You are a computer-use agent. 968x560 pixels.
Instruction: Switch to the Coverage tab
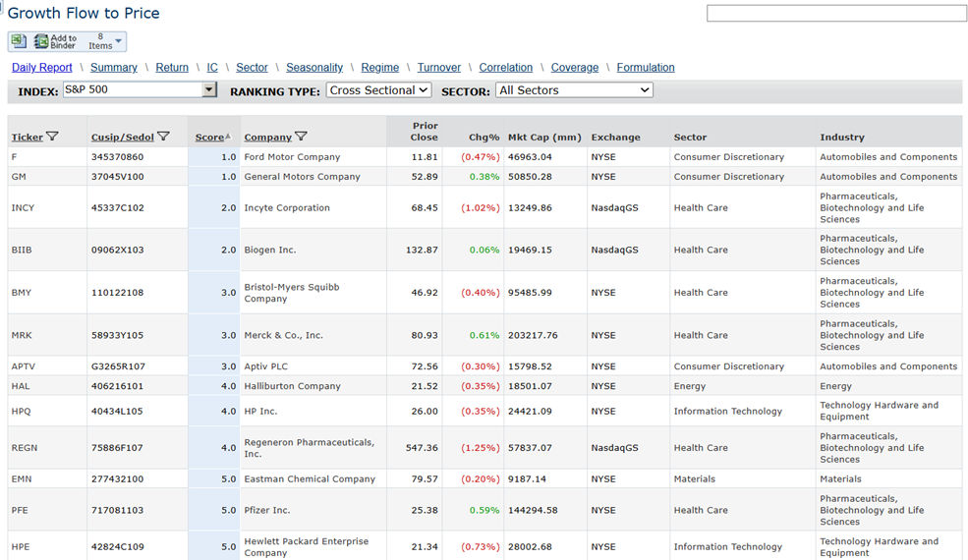pos(575,68)
